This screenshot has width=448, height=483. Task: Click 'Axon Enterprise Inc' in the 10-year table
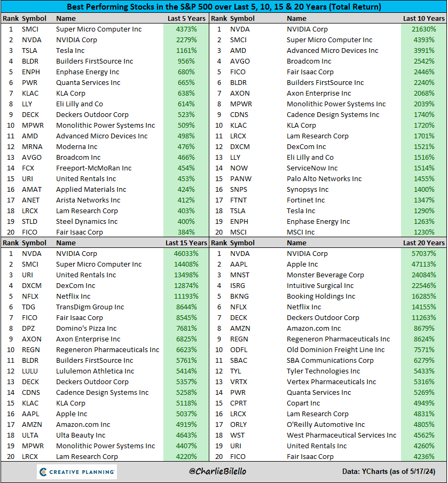click(x=319, y=94)
